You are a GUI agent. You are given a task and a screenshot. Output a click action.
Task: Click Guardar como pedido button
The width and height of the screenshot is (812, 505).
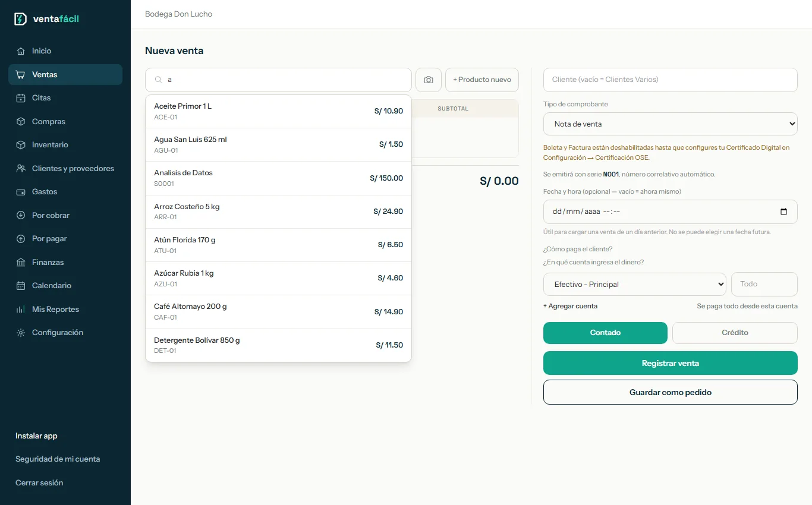click(x=671, y=392)
